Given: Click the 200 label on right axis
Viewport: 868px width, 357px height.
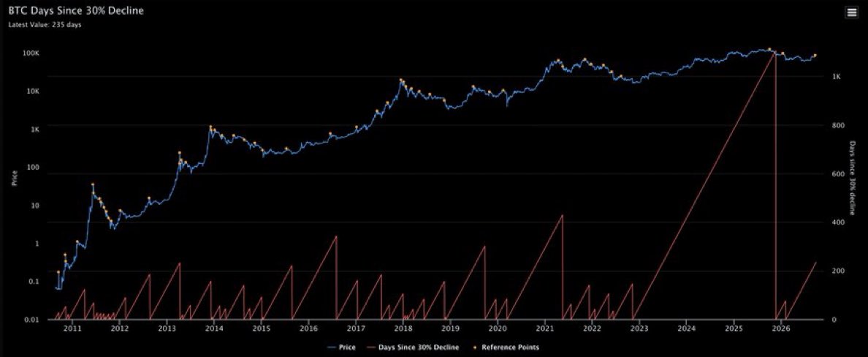Looking at the screenshot, I should point(837,271).
